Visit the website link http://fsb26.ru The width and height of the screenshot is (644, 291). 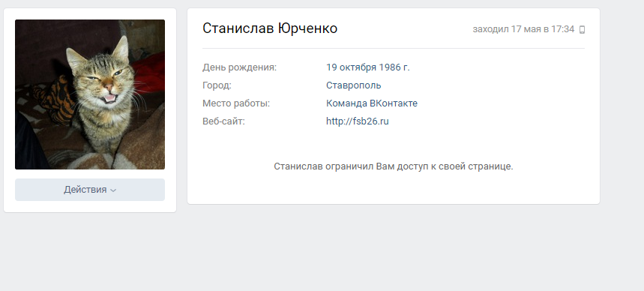[358, 121]
